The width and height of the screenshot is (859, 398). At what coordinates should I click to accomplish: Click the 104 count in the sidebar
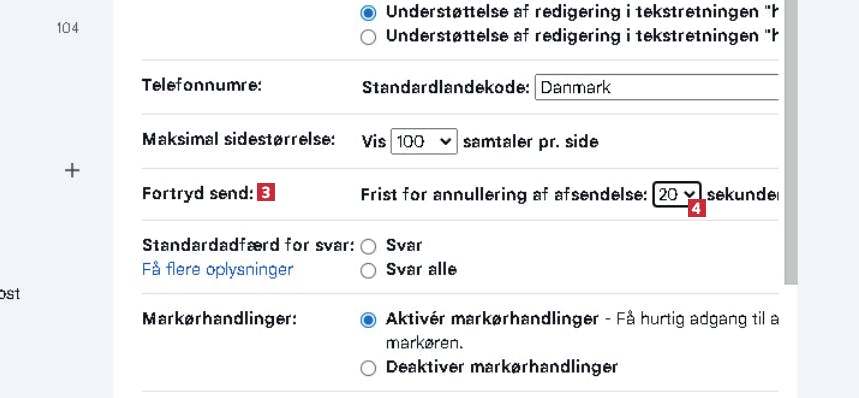(x=68, y=28)
